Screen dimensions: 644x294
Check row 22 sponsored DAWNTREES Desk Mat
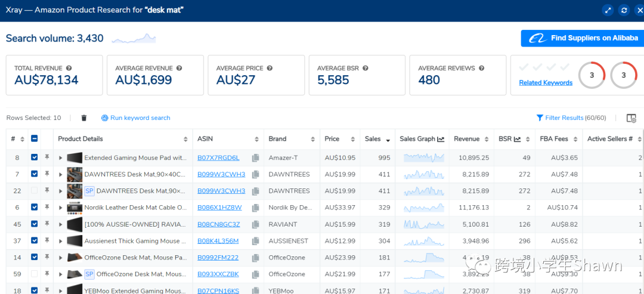35,190
